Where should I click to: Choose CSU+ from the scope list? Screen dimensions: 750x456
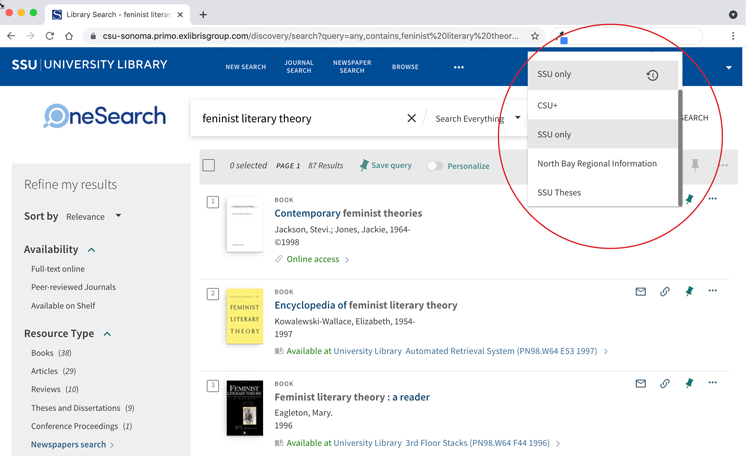click(x=603, y=105)
